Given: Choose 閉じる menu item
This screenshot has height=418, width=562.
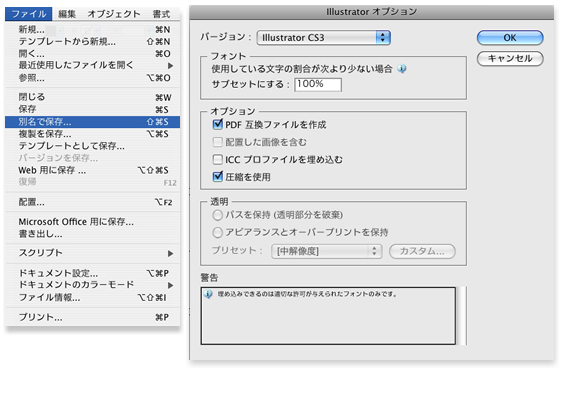Looking at the screenshot, I should (92, 97).
